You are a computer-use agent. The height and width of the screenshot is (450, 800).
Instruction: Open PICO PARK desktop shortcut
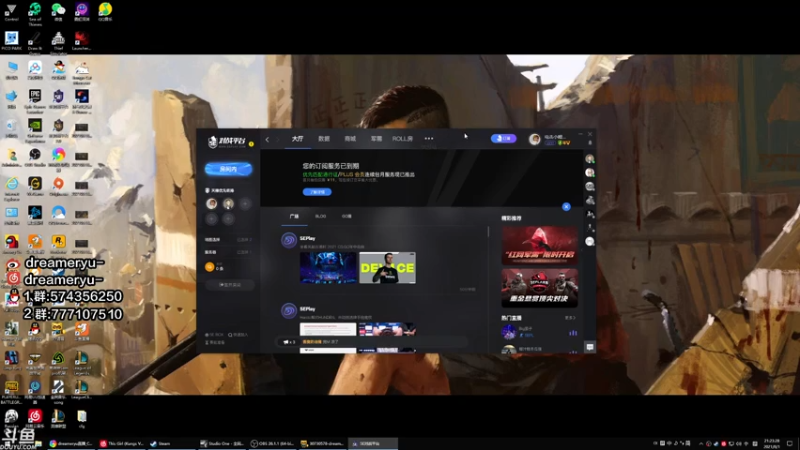tap(11, 41)
